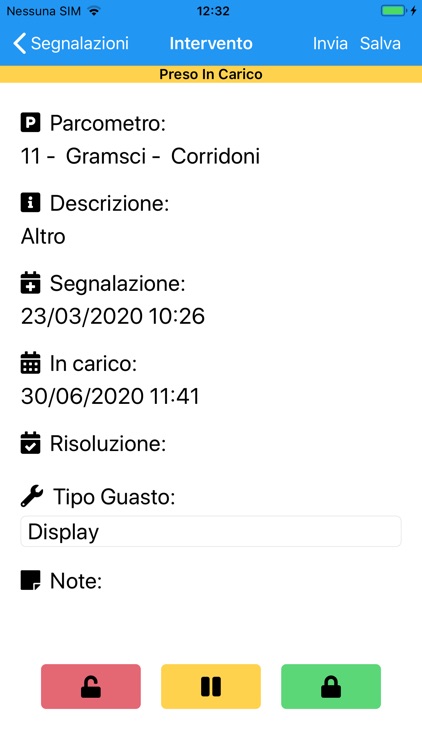The width and height of the screenshot is (422, 750).
Task: Tap the Salva button
Action: pos(380,44)
